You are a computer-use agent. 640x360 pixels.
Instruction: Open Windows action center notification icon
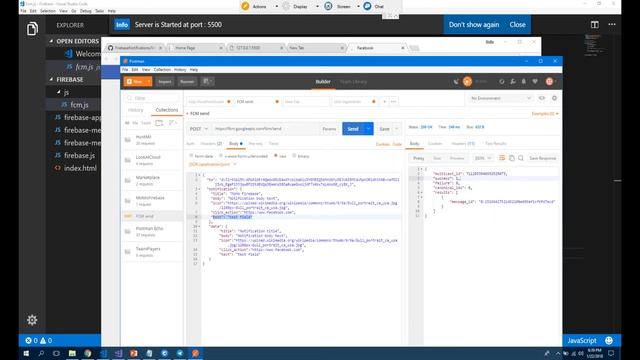[x=611, y=353]
